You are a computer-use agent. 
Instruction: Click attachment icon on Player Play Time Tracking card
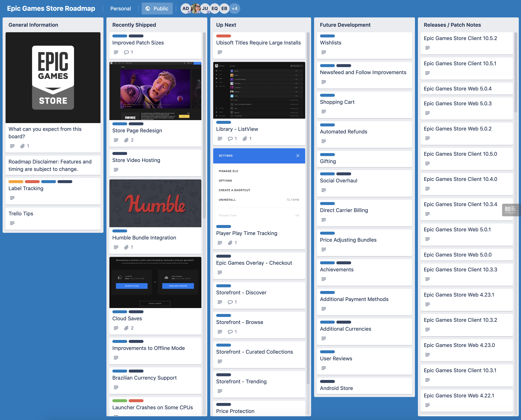tap(230, 243)
